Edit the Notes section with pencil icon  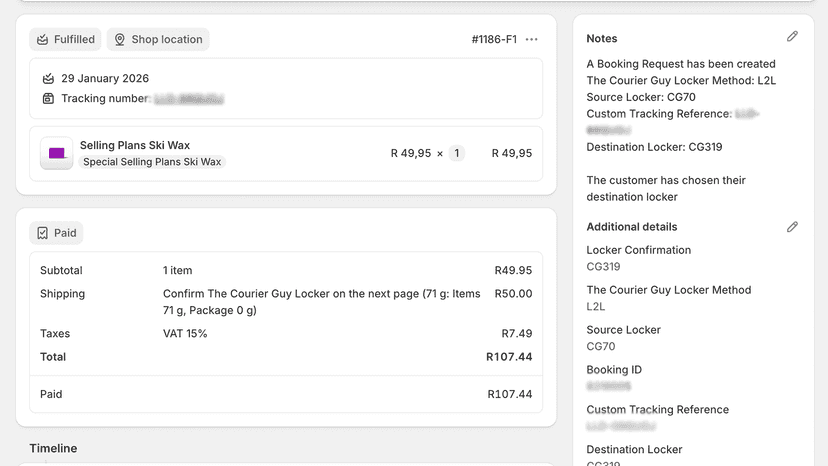pyautogui.click(x=792, y=36)
